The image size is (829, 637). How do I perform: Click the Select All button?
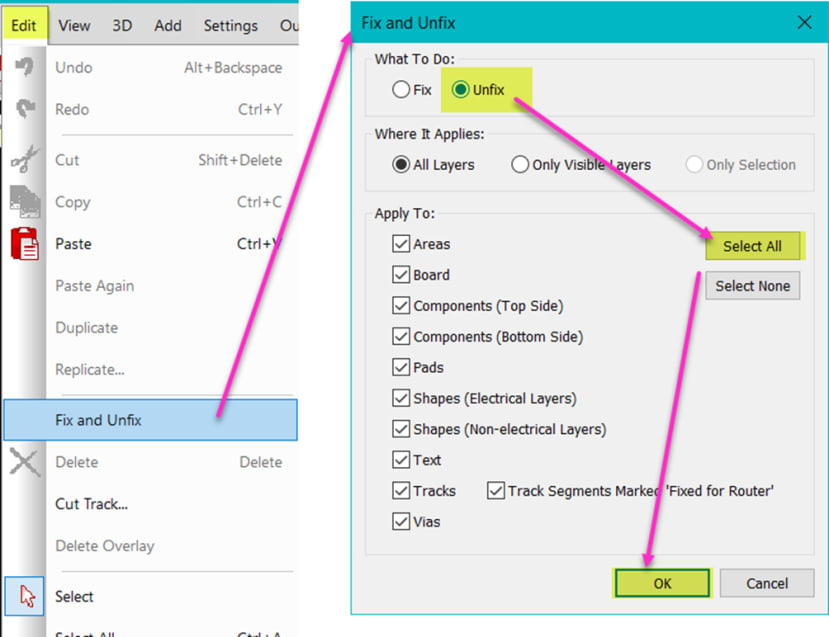[752, 246]
